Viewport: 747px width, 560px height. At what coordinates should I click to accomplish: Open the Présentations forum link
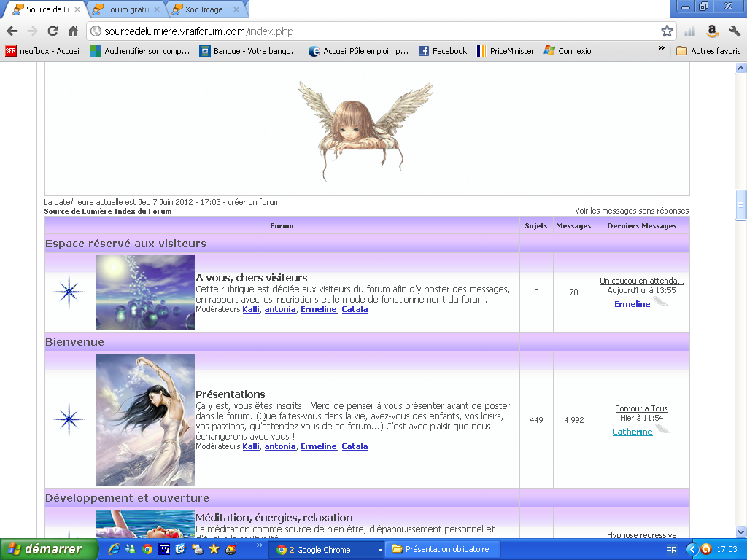[x=230, y=394]
